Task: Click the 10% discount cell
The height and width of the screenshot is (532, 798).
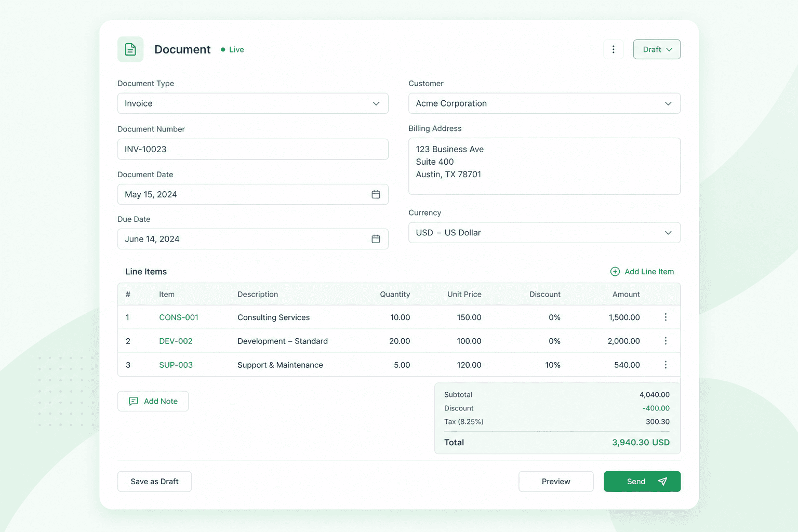Action: click(x=553, y=365)
